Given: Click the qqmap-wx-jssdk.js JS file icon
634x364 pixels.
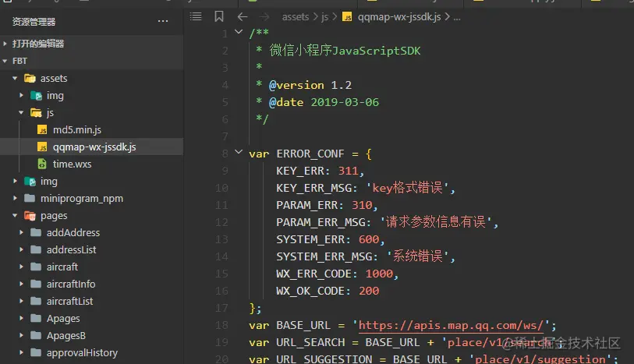Looking at the screenshot, I should tap(42, 147).
